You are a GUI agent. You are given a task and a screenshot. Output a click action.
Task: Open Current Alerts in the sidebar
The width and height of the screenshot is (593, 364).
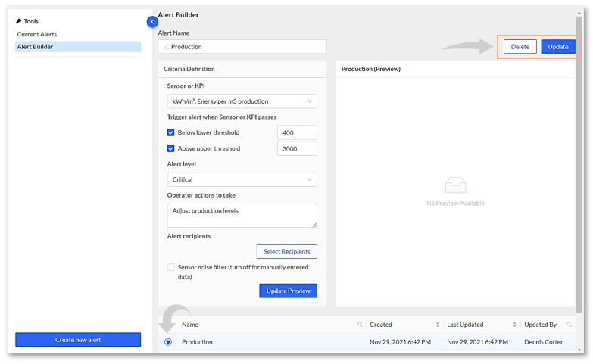(x=37, y=34)
